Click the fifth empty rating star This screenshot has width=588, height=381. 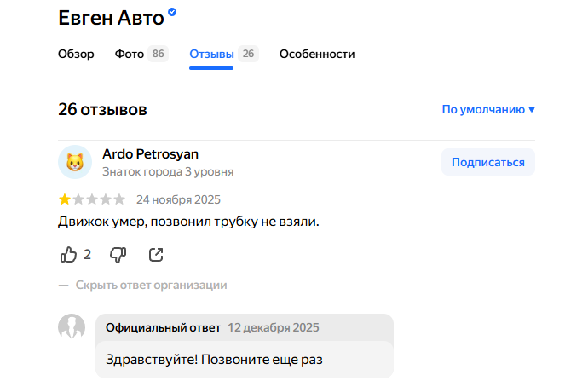tap(118, 200)
